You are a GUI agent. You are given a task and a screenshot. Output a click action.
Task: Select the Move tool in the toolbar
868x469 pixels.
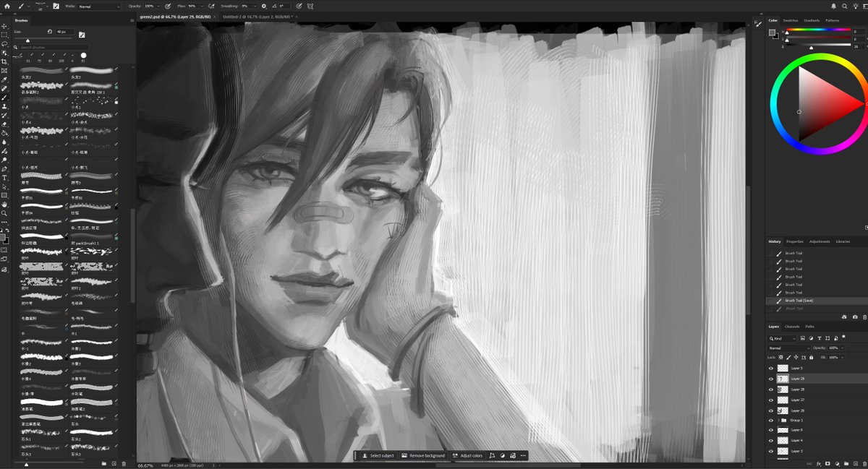click(x=4, y=26)
